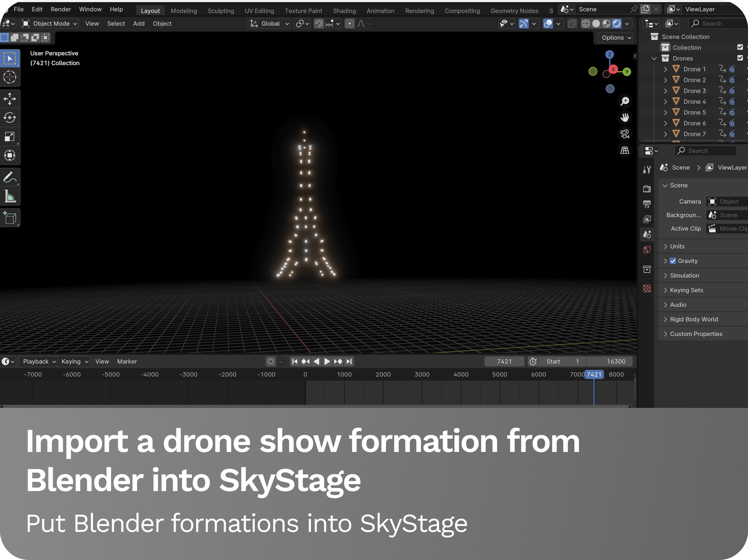Open the Output properties tab
Screen dimensions: 748x560
click(x=647, y=204)
